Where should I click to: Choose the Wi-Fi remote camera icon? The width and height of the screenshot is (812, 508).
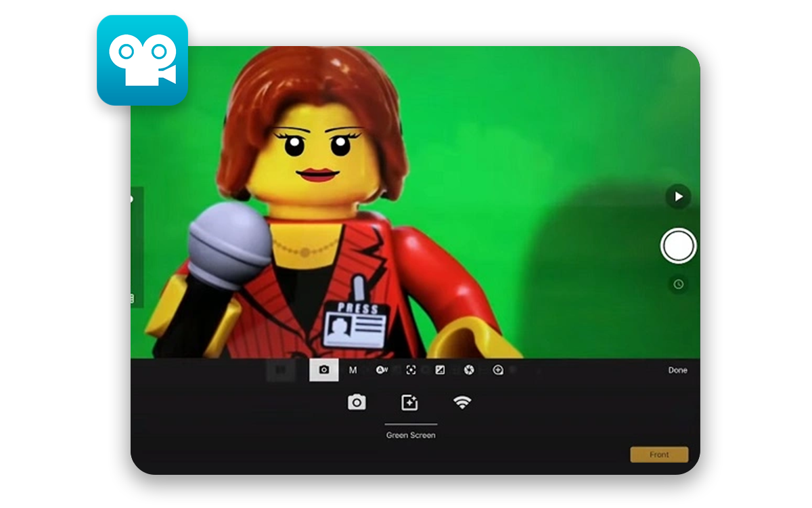click(462, 402)
